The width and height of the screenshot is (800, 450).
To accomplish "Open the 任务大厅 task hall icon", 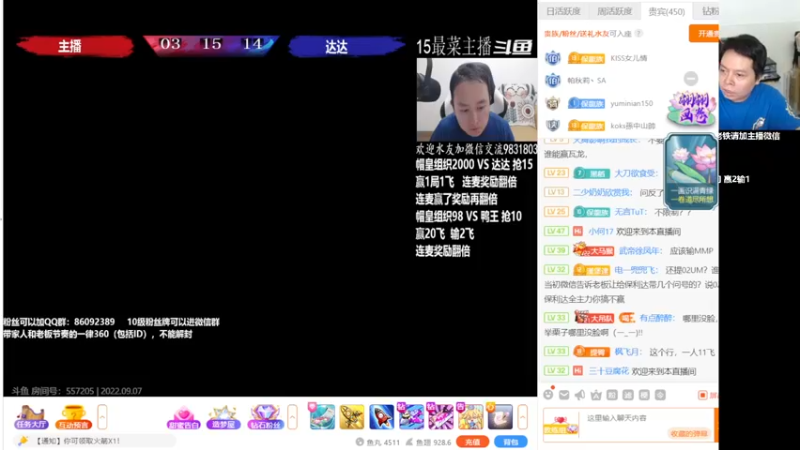I will [x=31, y=417].
